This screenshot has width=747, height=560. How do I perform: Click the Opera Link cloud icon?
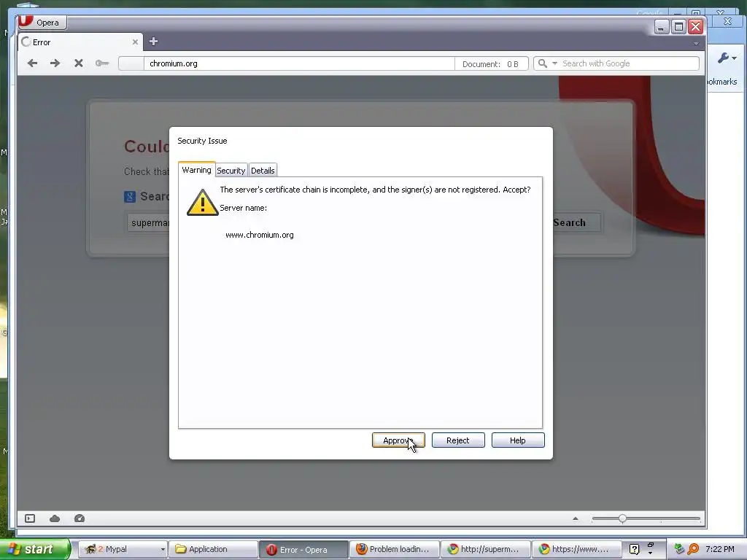pyautogui.click(x=55, y=518)
